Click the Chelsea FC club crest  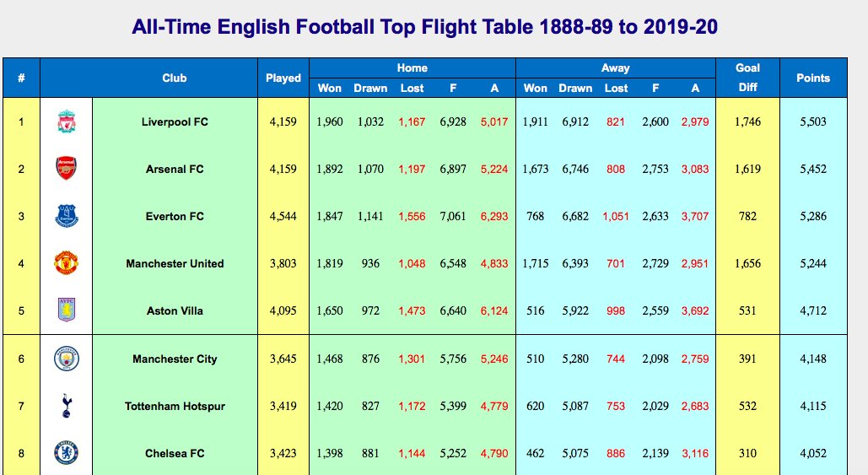coord(67,454)
